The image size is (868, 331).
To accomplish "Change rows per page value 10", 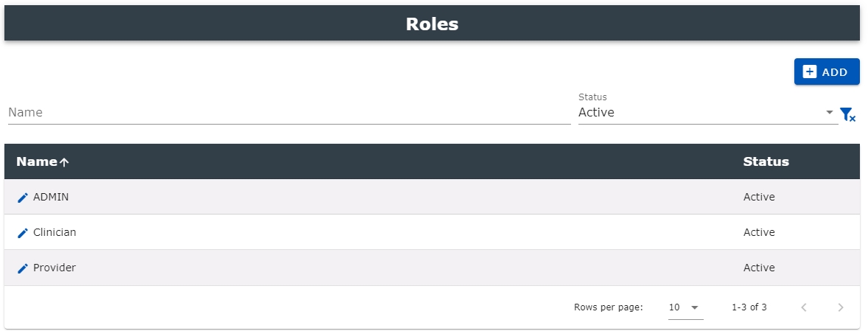I will point(685,307).
